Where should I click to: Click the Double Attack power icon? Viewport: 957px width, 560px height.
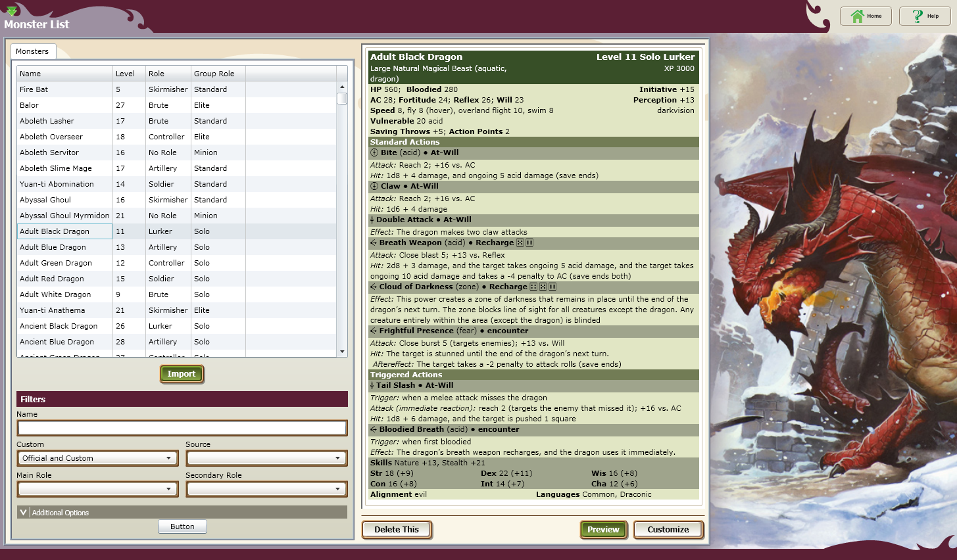coord(372,220)
